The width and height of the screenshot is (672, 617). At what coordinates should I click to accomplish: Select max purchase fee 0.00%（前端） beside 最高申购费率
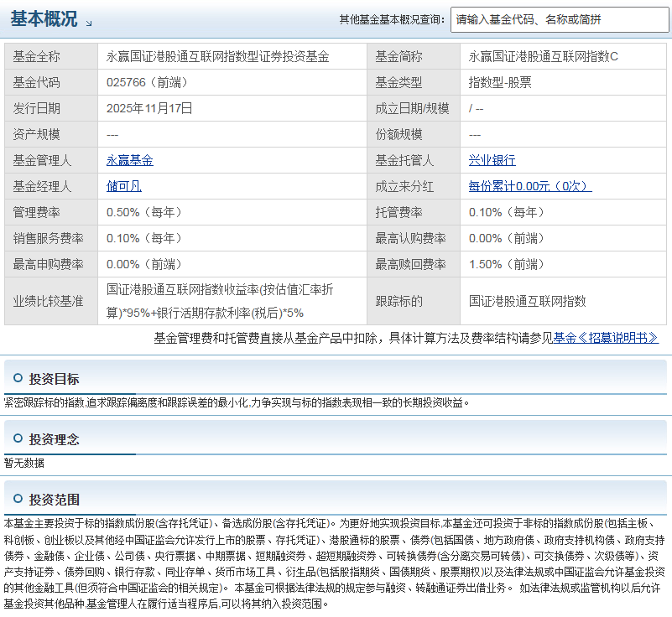(144, 264)
